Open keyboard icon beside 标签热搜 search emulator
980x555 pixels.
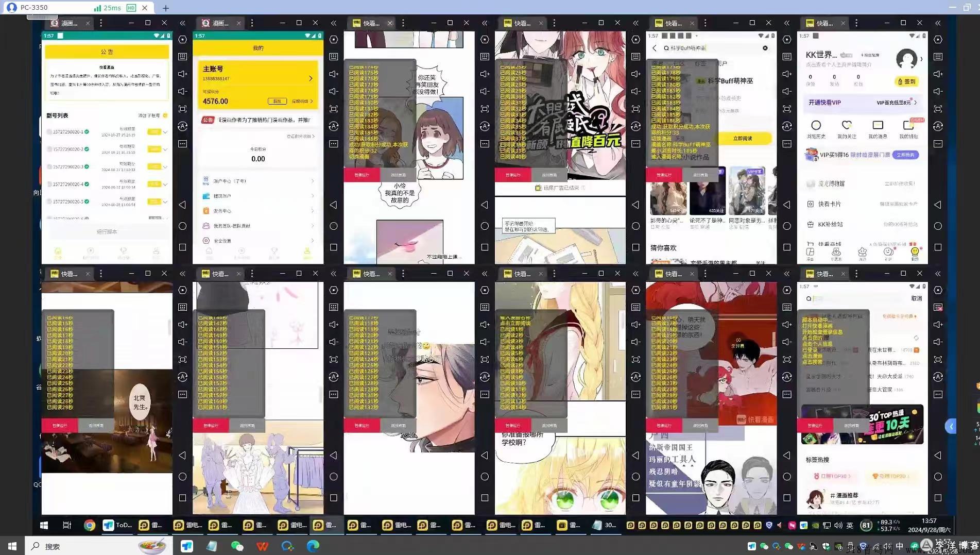point(938,307)
